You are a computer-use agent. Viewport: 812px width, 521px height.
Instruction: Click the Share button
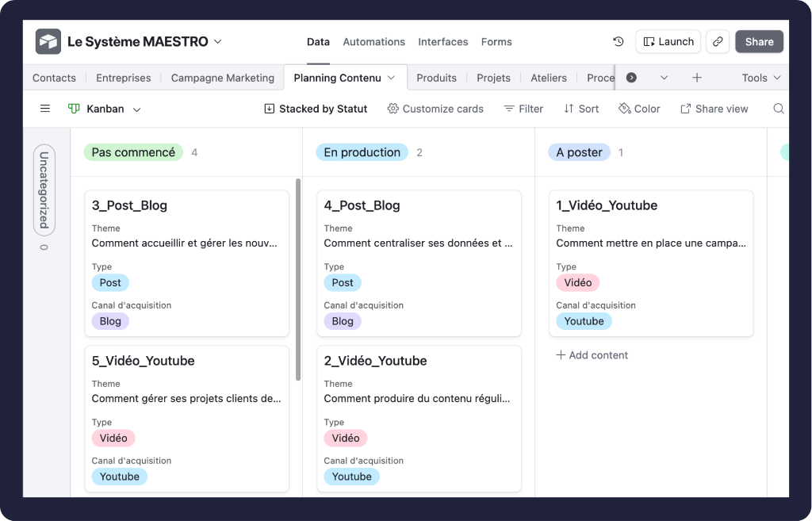coord(759,42)
